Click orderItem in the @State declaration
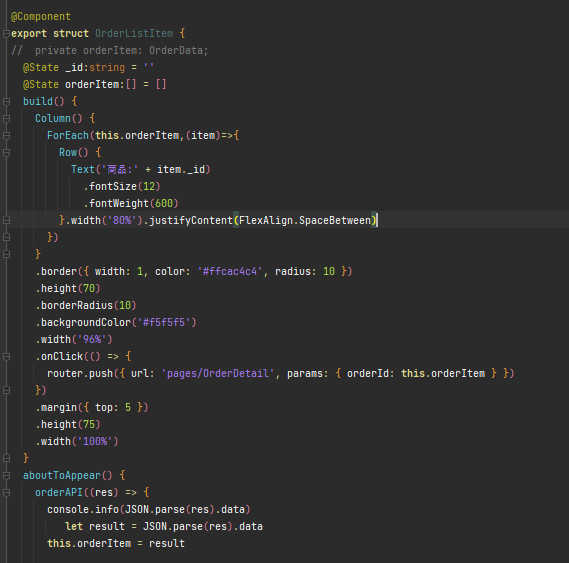The height and width of the screenshot is (563, 569). click(92, 85)
